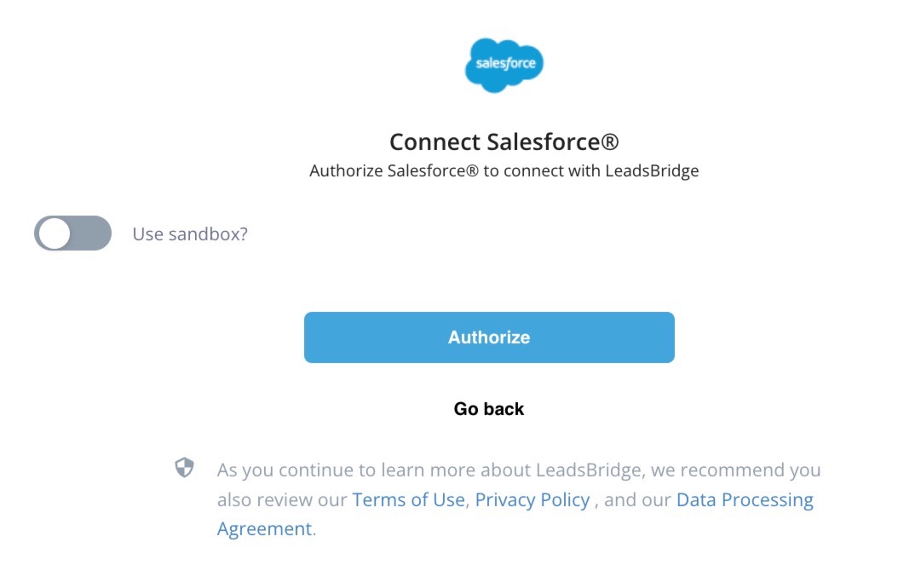898x588 pixels.
Task: Click the word "LeadsBridge" in the subtitle
Action: point(652,170)
